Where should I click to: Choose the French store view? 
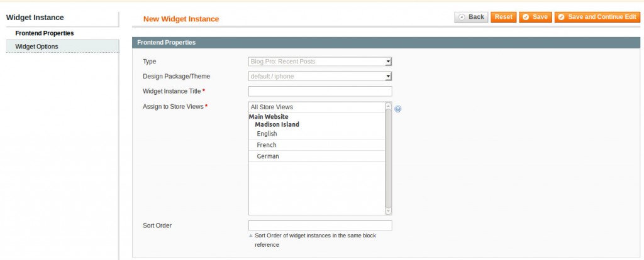267,145
